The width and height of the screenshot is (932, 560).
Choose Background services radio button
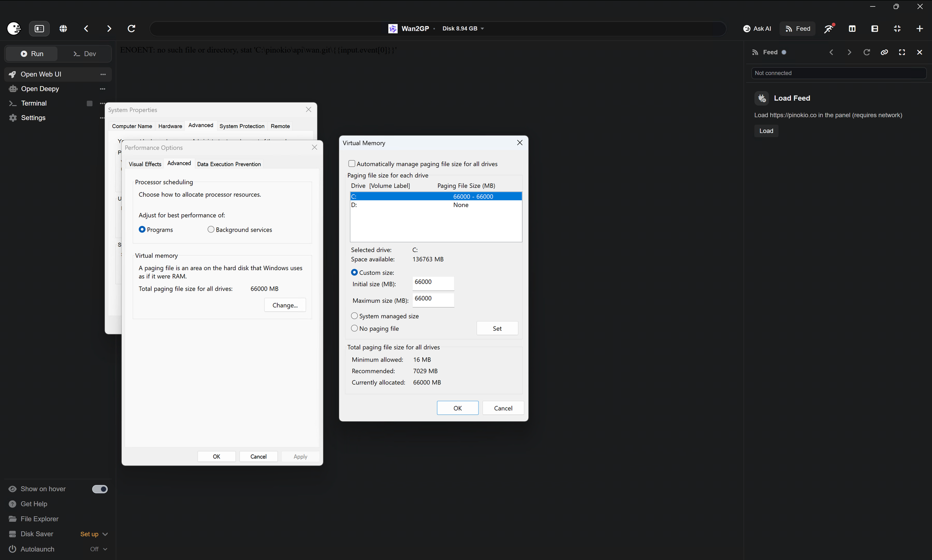211,229
